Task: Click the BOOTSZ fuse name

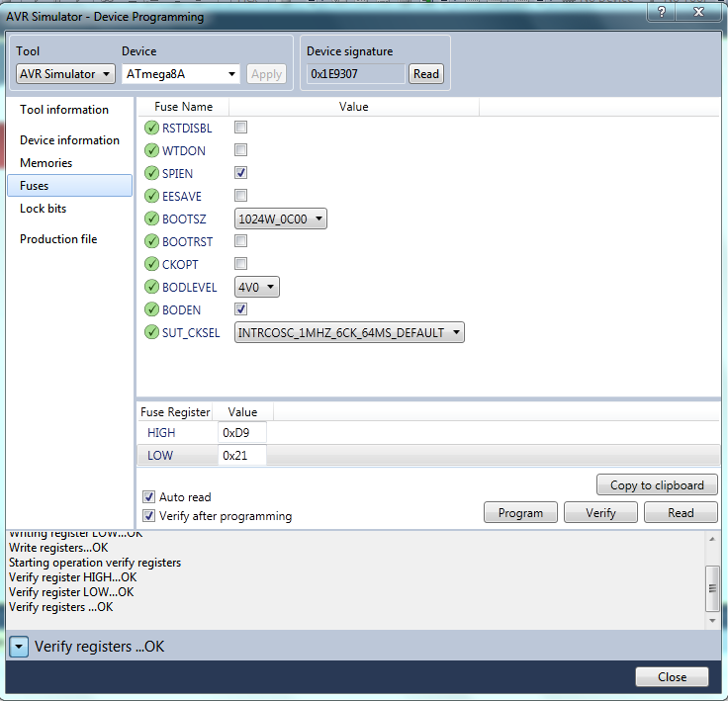Action: pyautogui.click(x=184, y=219)
